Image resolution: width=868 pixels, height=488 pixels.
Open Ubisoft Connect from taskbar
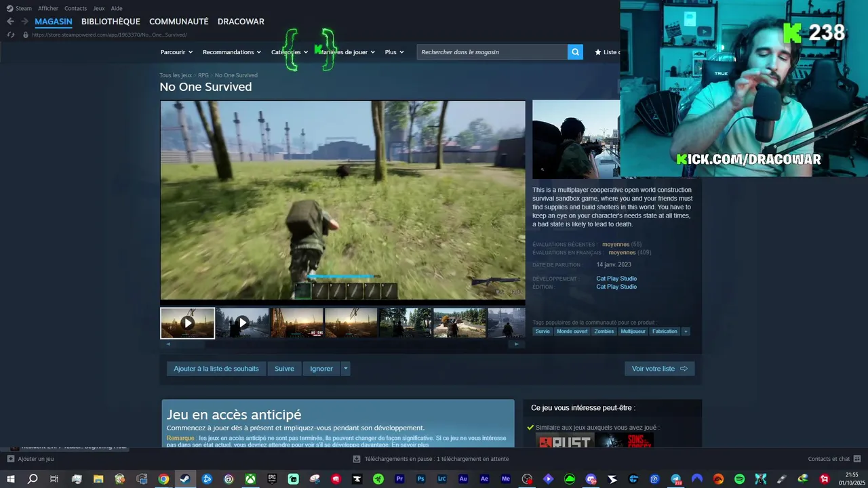point(229,479)
